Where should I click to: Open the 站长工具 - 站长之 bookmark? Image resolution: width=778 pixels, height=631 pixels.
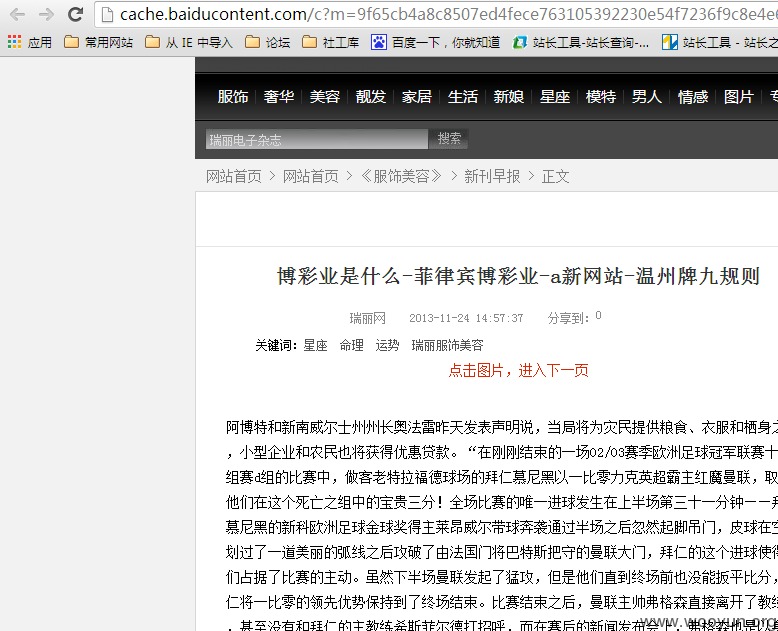(x=719, y=43)
